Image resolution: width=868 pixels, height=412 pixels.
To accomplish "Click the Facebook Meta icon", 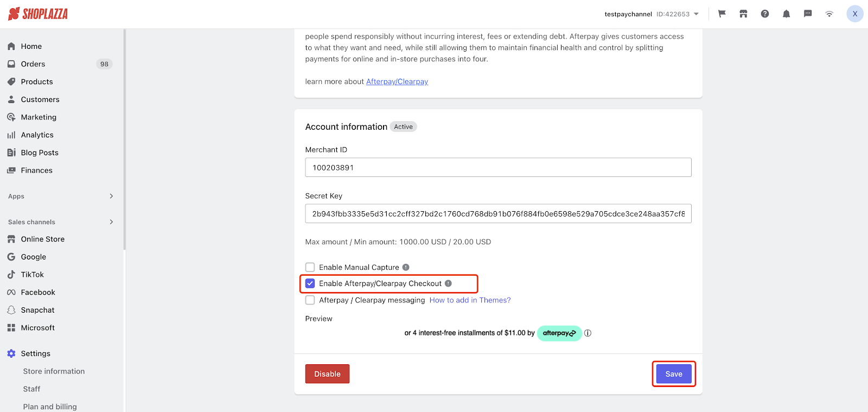I will pos(11,293).
